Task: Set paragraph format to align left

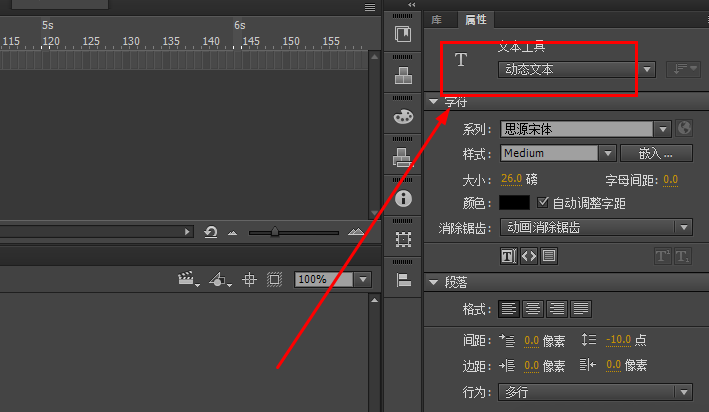Action: click(x=509, y=309)
